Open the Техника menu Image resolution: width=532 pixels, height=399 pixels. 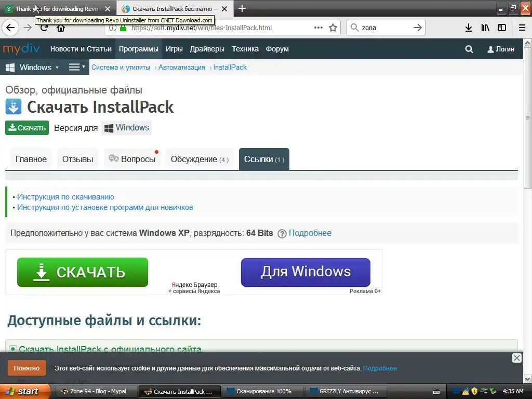coord(245,49)
